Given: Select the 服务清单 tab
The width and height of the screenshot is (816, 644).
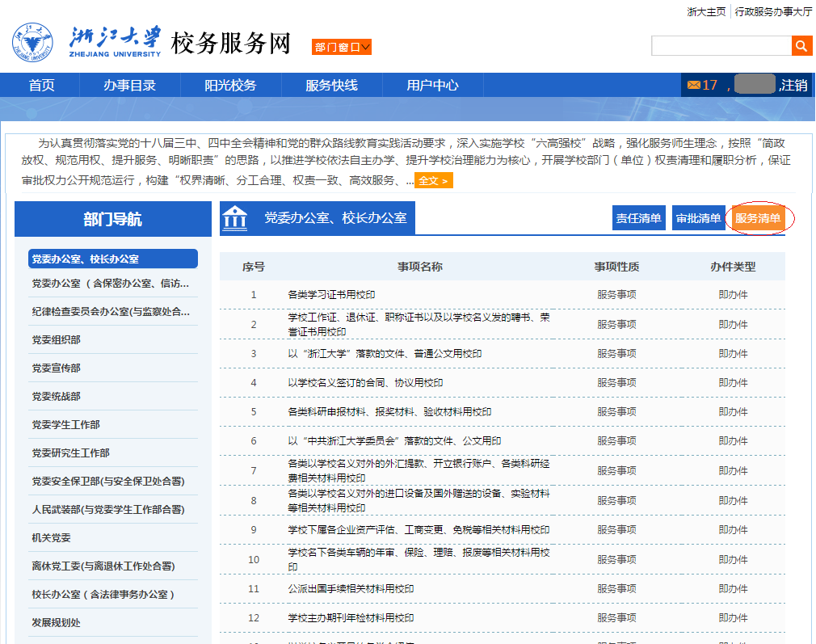Looking at the screenshot, I should point(758,218).
